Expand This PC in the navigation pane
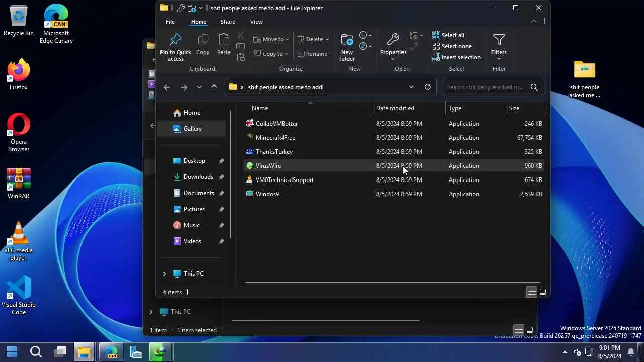The image size is (644, 362). click(164, 274)
